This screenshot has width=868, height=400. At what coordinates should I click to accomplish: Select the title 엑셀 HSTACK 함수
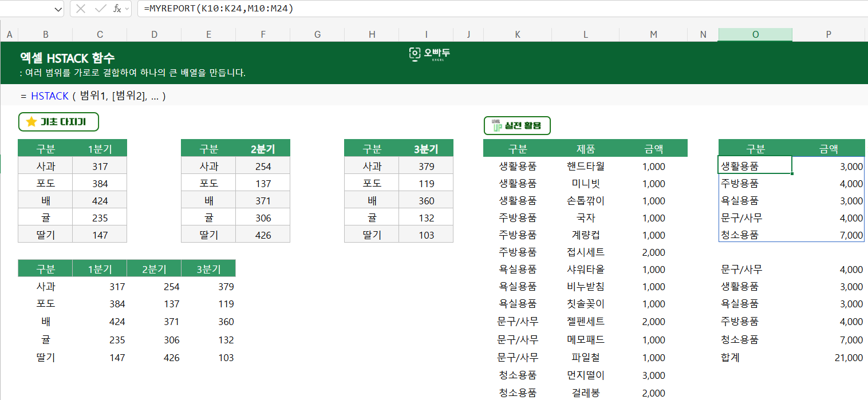[x=68, y=58]
